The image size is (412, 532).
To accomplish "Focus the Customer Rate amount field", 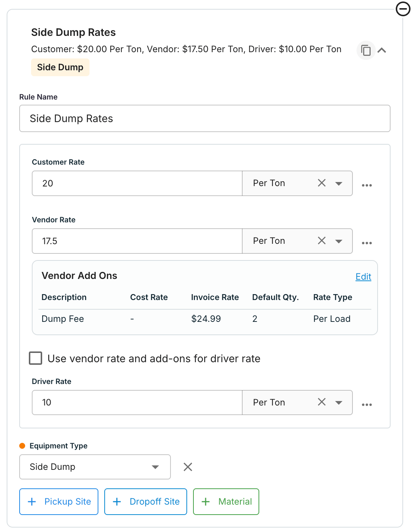I will (137, 183).
